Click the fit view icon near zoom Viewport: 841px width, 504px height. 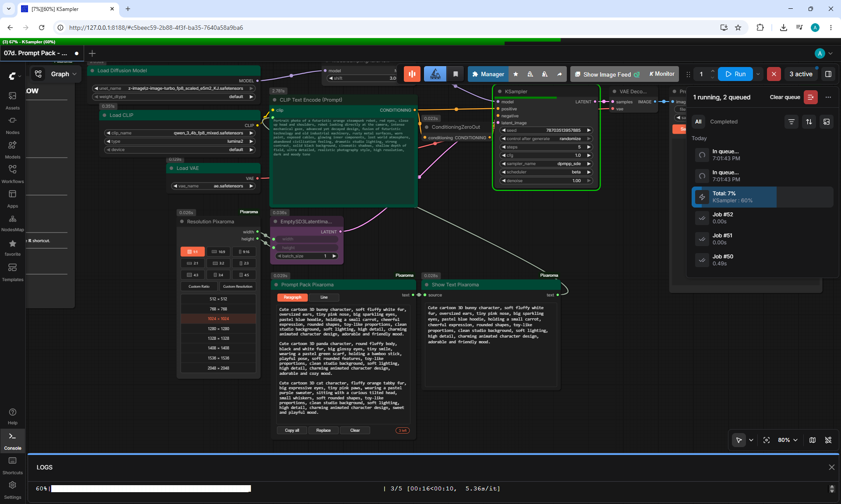tap(767, 440)
